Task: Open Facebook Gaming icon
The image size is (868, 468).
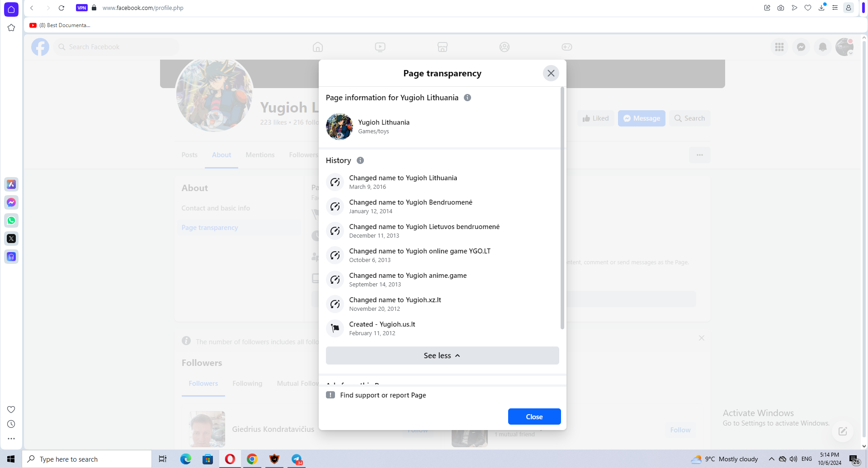Action: [x=567, y=47]
